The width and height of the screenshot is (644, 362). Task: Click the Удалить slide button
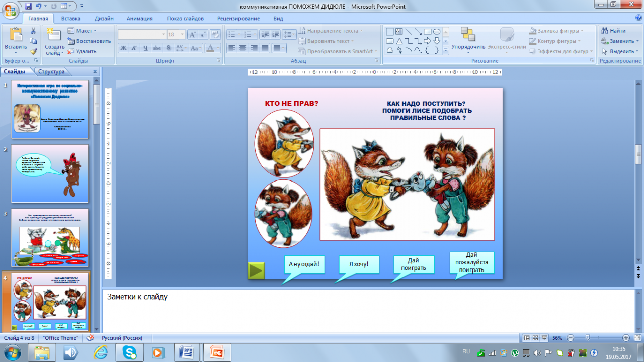click(x=82, y=51)
